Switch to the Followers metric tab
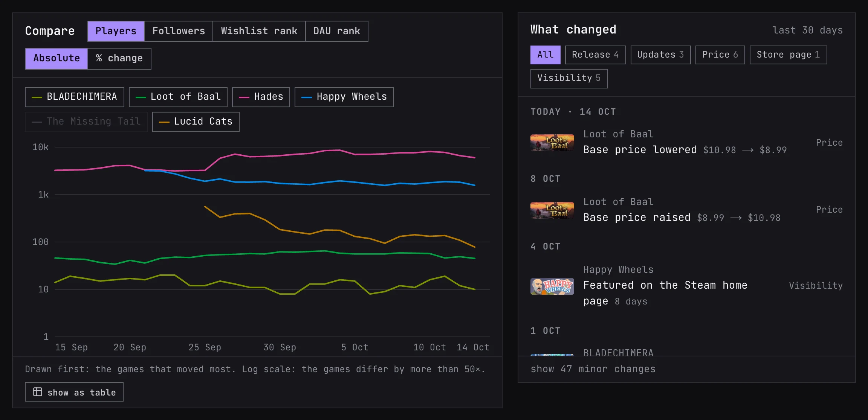 (179, 31)
